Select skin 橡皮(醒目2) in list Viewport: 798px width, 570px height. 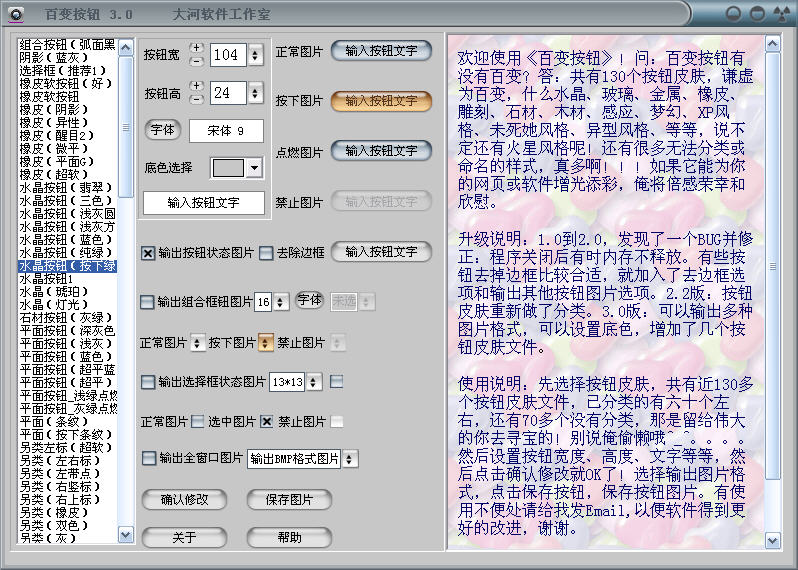tap(68, 135)
